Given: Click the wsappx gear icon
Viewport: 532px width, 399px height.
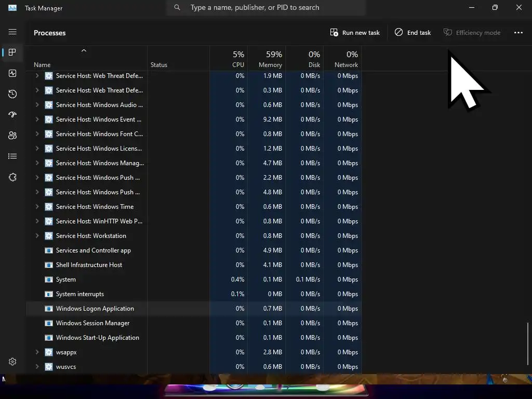Looking at the screenshot, I should pyautogui.click(x=49, y=352).
